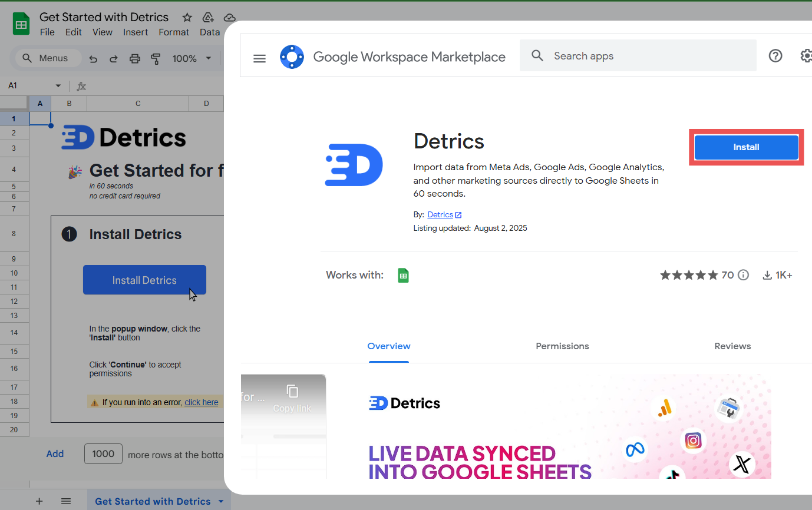Open the Detrics developer link

pos(440,215)
